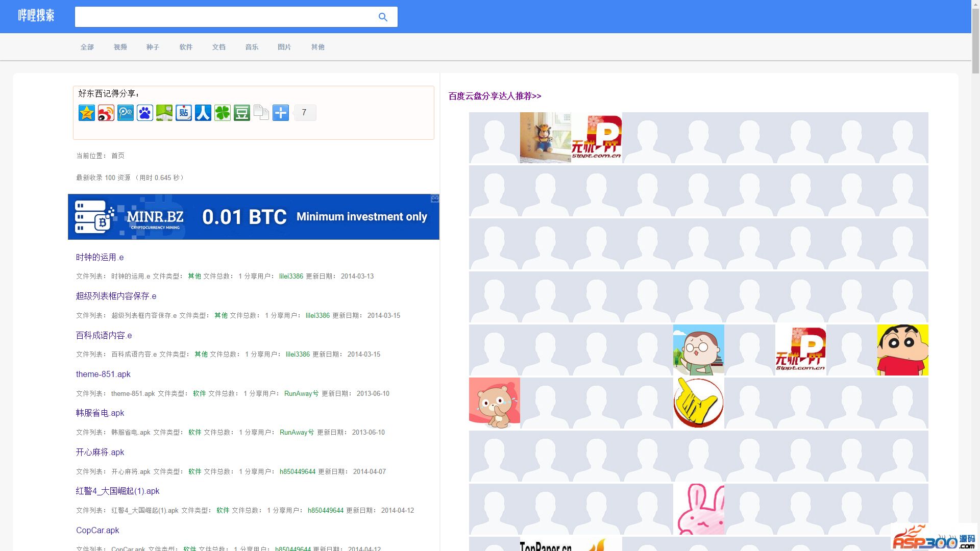Open user lilei3386 on 超级列表框内容保存.e row
The width and height of the screenshot is (980, 551).
[x=317, y=315]
